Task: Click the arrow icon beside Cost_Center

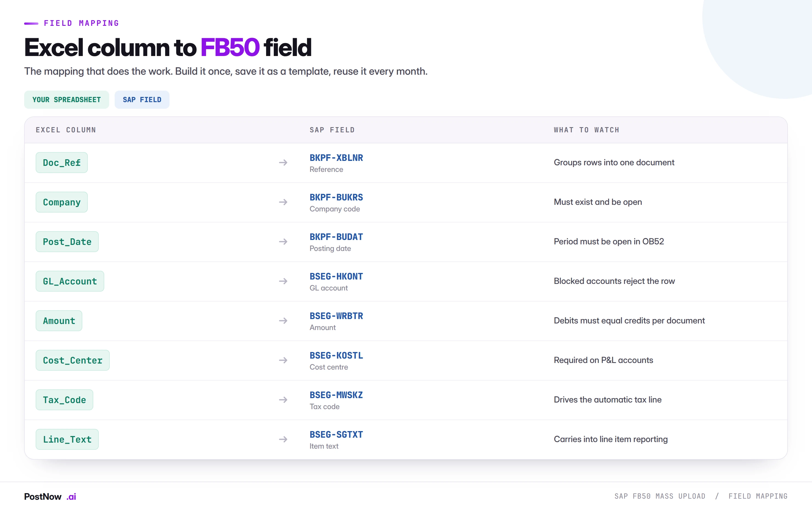Action: click(283, 360)
